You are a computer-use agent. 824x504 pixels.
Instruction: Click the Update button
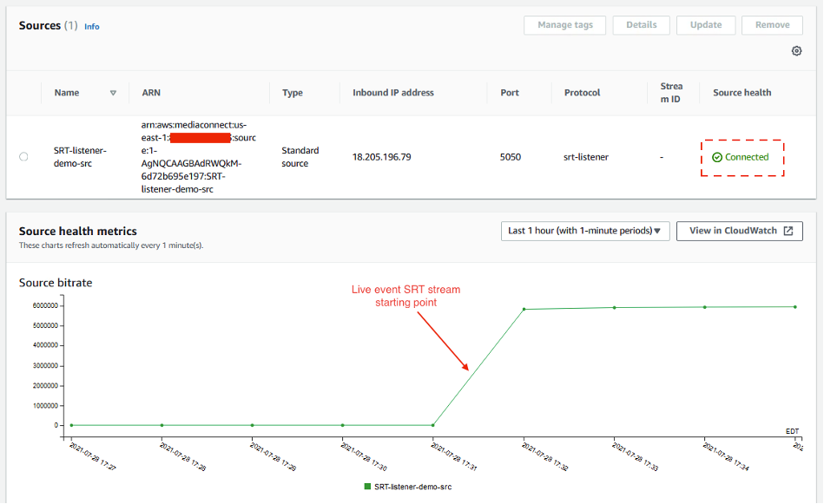click(x=705, y=25)
